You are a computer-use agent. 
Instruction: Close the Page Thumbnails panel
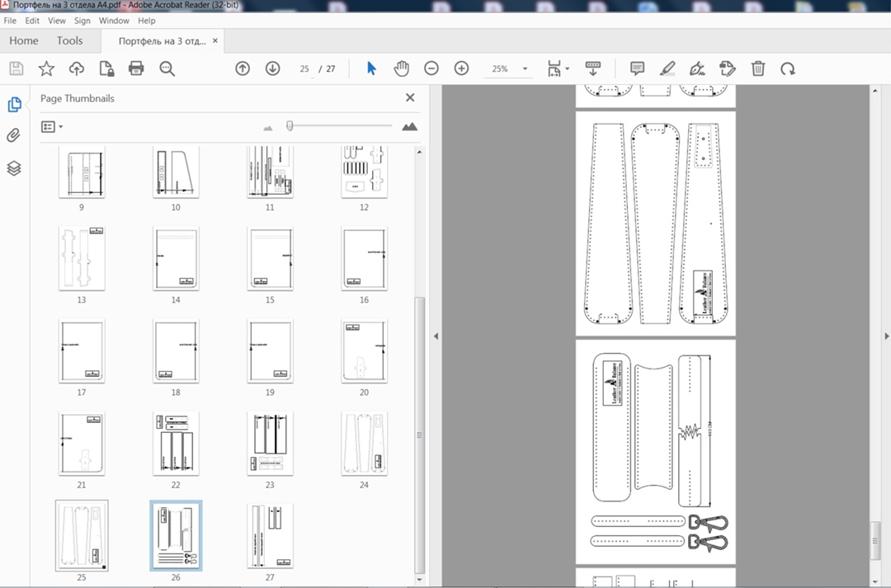(410, 98)
